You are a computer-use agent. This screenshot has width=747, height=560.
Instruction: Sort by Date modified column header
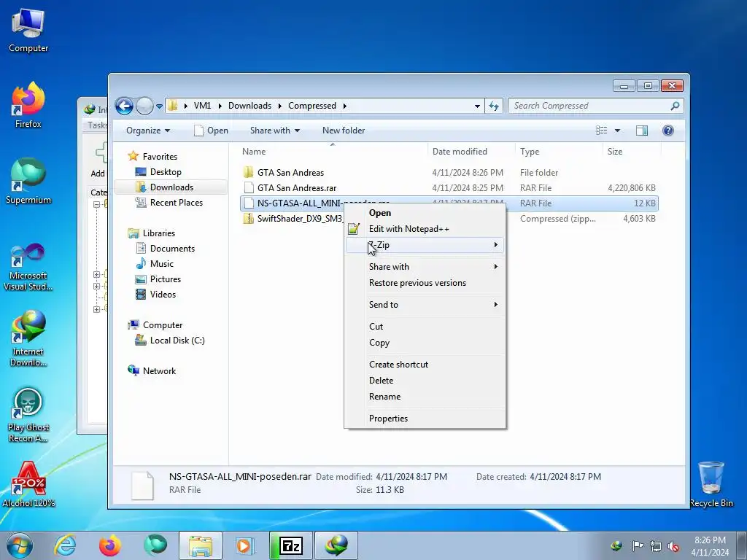[471, 152]
